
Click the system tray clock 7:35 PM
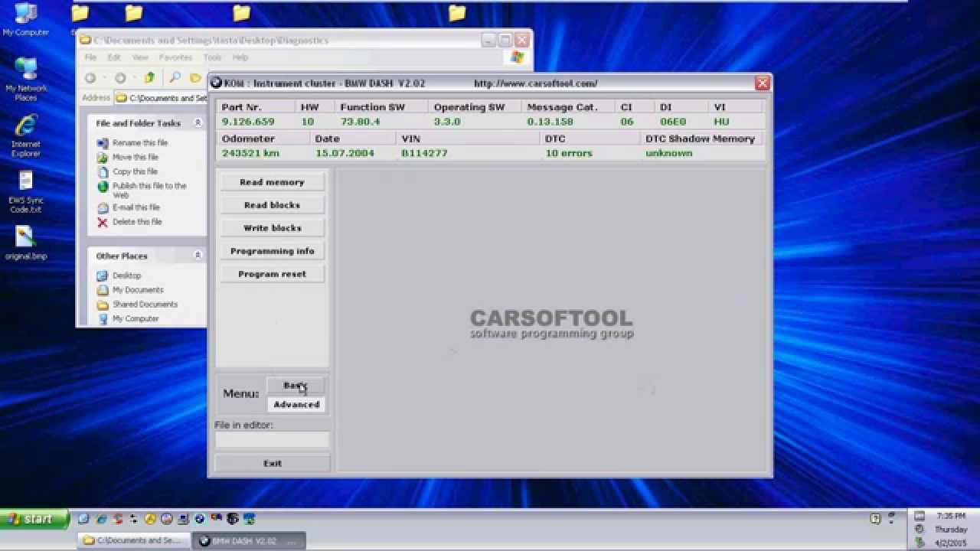(x=950, y=517)
